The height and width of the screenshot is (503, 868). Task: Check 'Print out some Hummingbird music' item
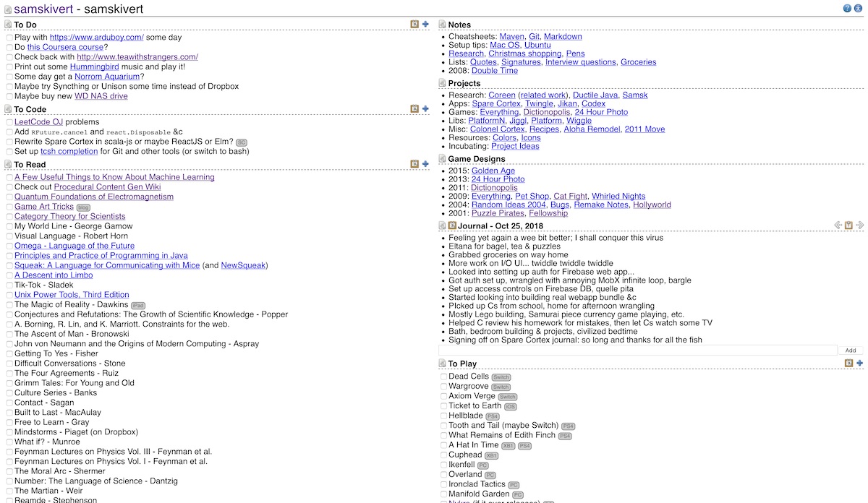[x=9, y=66]
